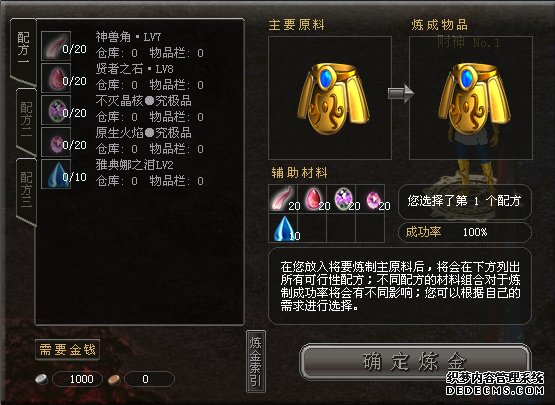Click the 雅典娜之泪 LV2 blue teardrop list icon
Image resolution: width=555 pixels, height=405 pixels.
click(56, 174)
